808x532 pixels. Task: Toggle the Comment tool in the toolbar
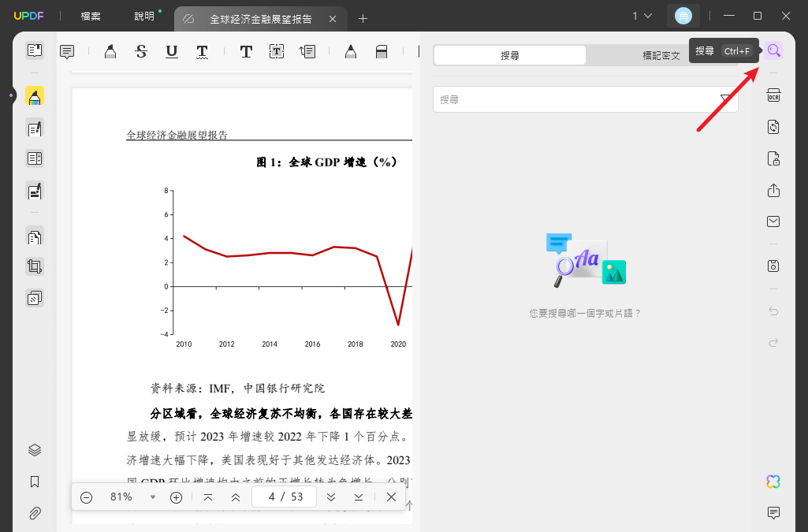pyautogui.click(x=67, y=51)
